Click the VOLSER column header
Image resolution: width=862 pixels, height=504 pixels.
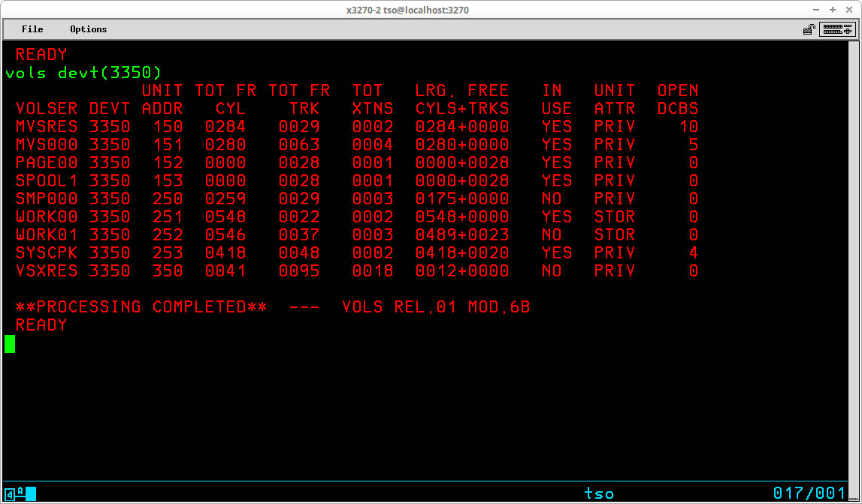47,108
